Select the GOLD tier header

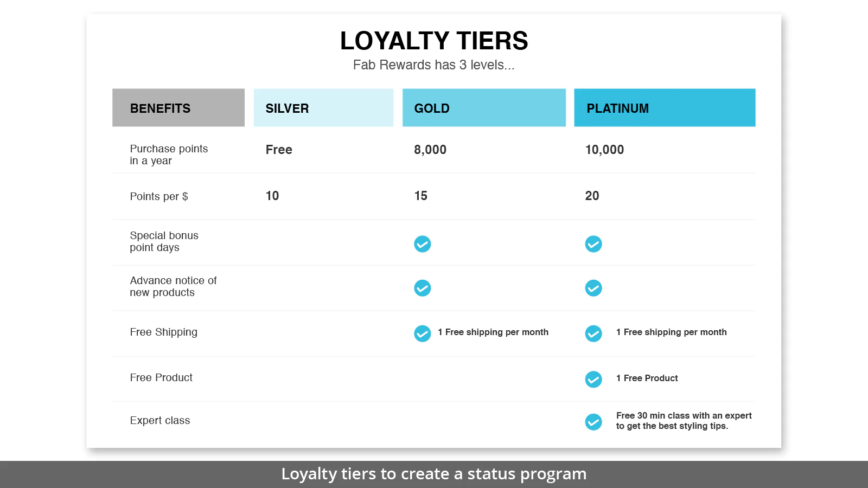484,108
